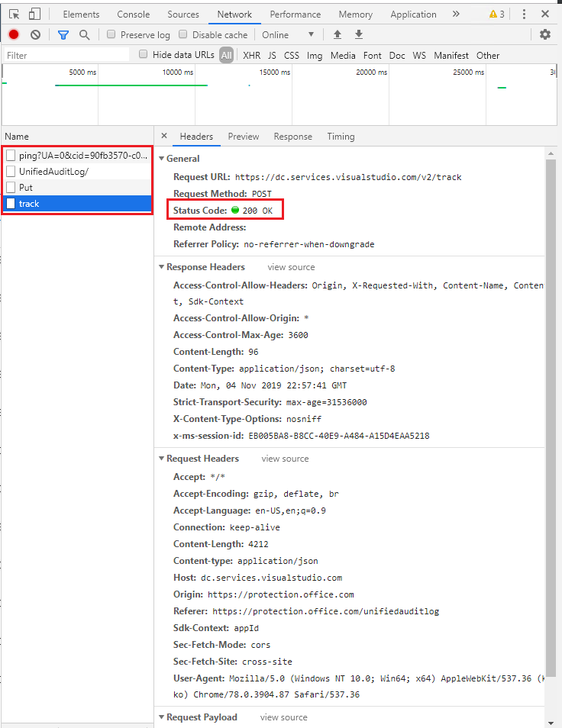Open network settings gear

tap(545, 34)
